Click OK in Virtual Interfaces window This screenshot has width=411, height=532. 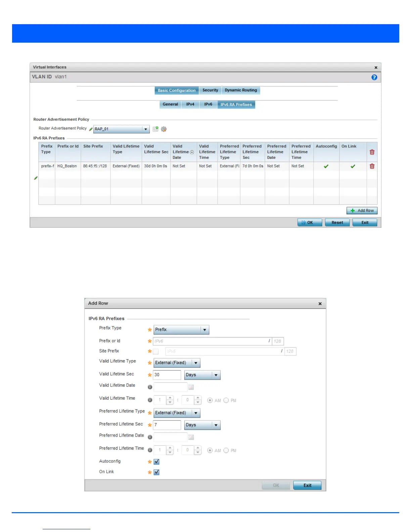click(310, 223)
